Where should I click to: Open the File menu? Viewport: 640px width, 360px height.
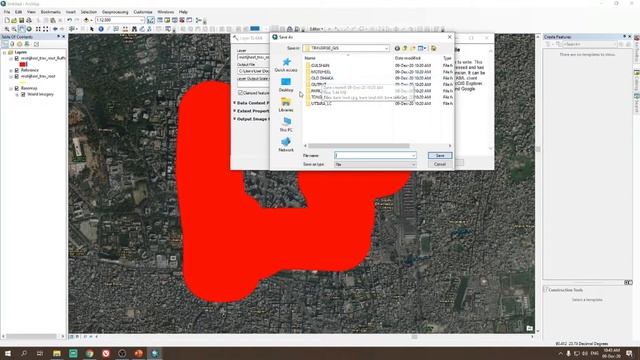click(7, 12)
